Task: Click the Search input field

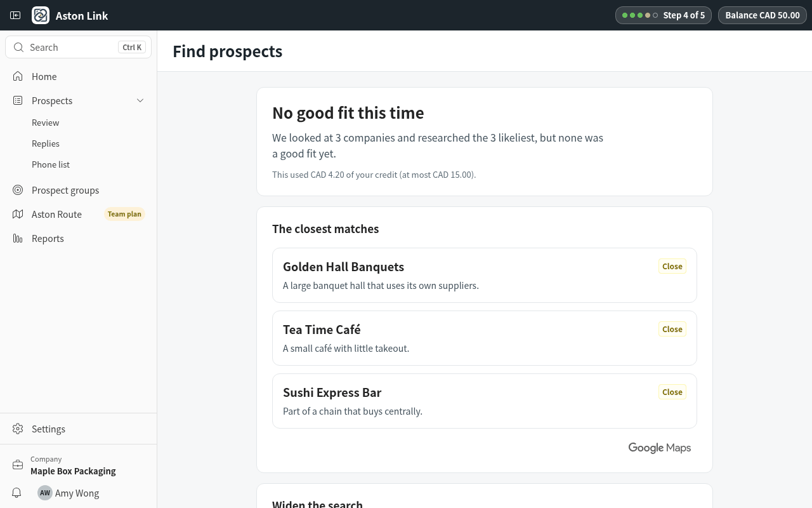Action: 79,48
